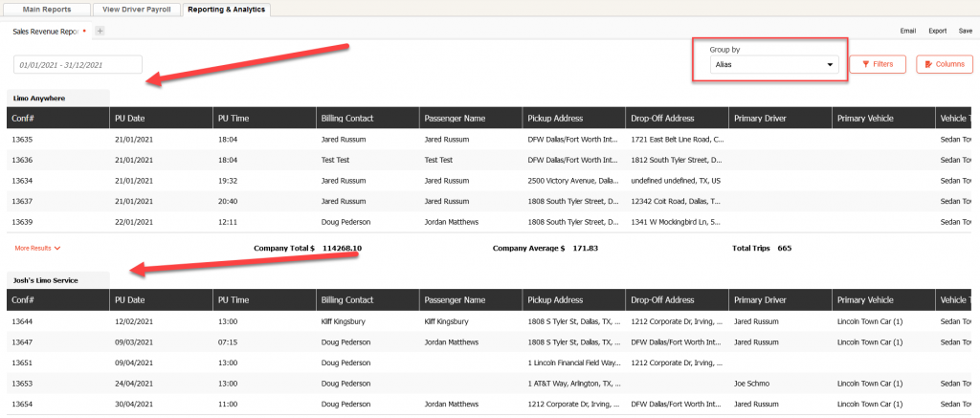The height and width of the screenshot is (418, 980).
Task: Select the Sales Revenue Report sub-tab
Action: [x=46, y=31]
